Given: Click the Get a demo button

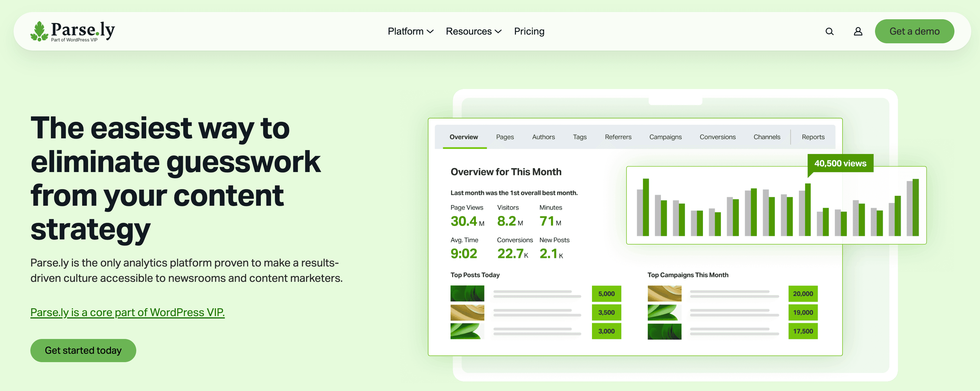Looking at the screenshot, I should [x=914, y=31].
